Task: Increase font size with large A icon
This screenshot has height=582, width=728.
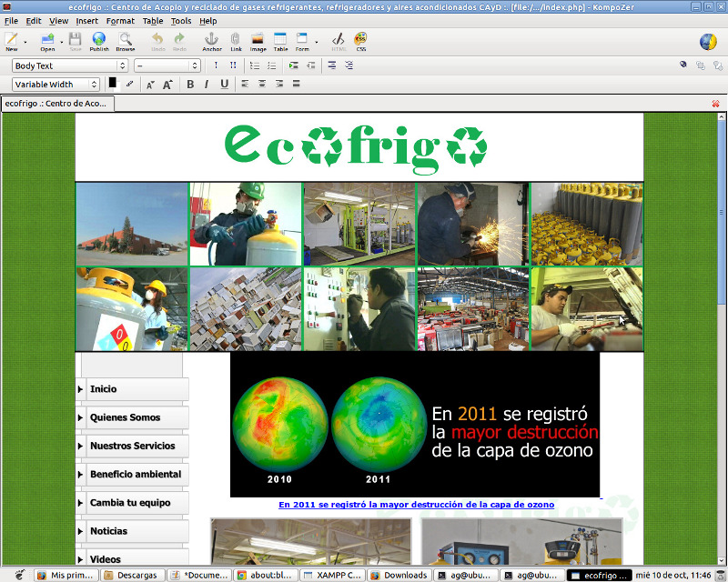Action: coord(167,85)
